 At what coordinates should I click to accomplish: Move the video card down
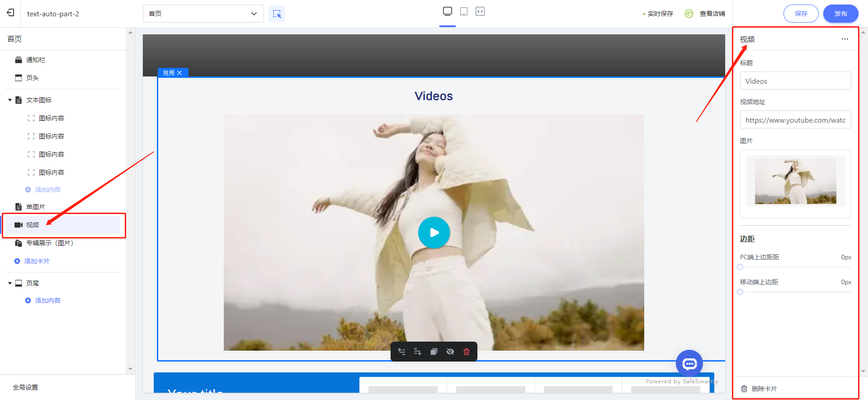point(418,352)
